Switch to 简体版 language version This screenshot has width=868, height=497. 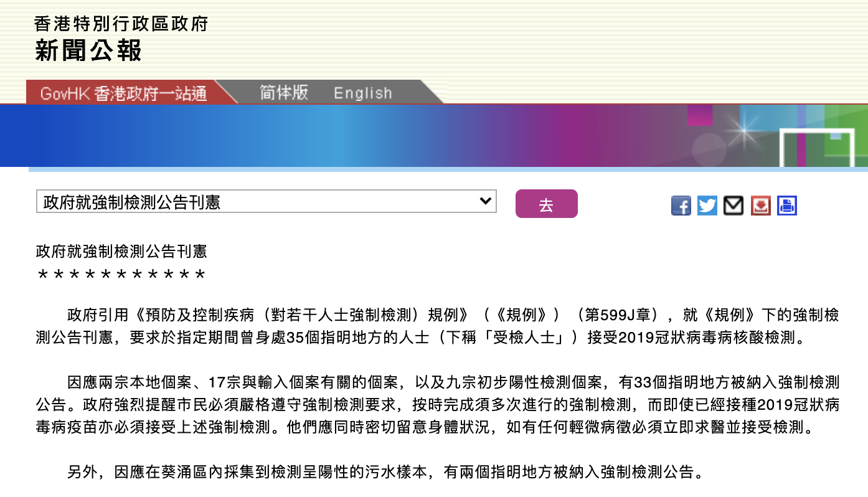[284, 93]
